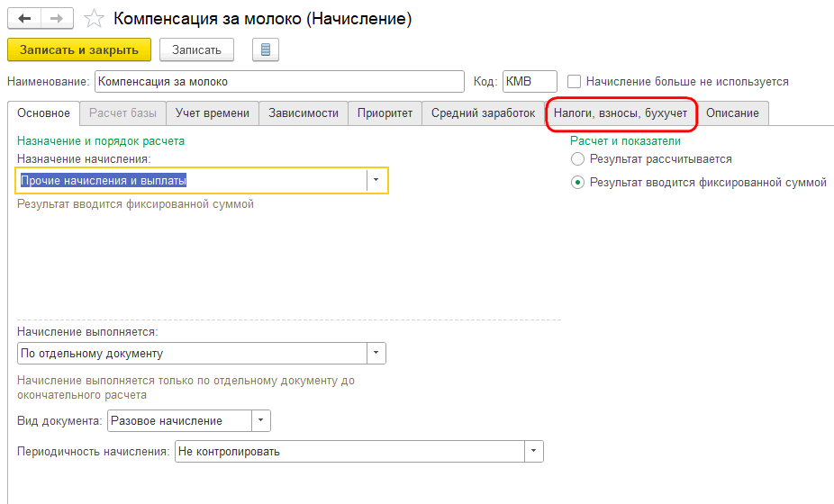Click the Компенсация за молоко (Начисление) title
The image size is (834, 504).
click(263, 19)
